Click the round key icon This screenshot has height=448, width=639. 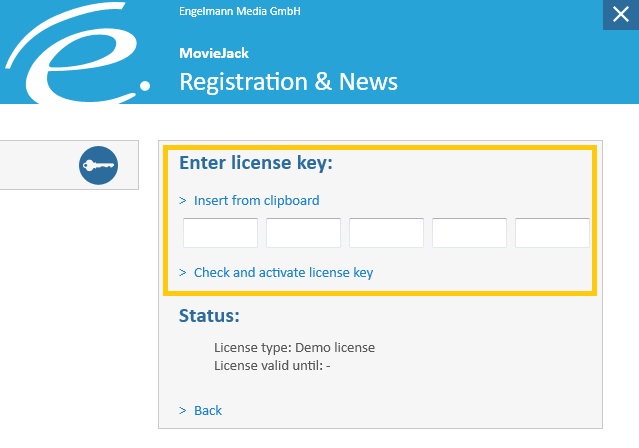pyautogui.click(x=98, y=165)
